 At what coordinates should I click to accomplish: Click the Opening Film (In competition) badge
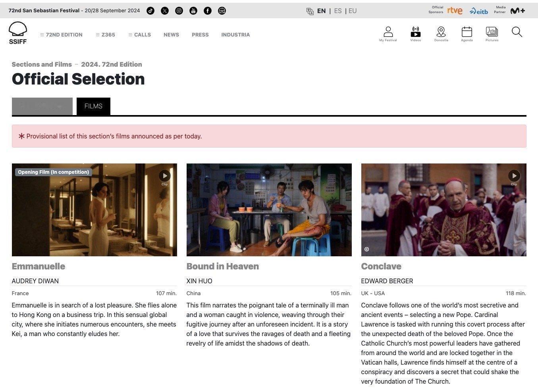pos(54,172)
